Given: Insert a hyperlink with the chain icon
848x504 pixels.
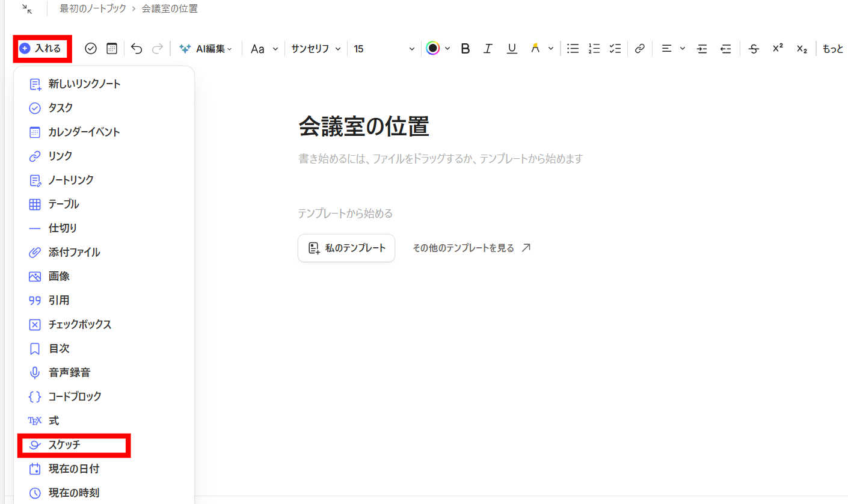Looking at the screenshot, I should [639, 48].
